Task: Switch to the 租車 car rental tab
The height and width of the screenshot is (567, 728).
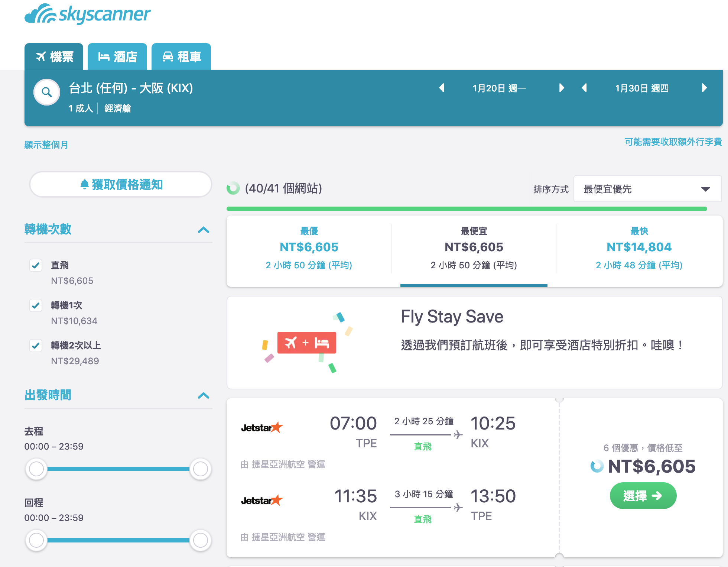Action: [x=181, y=56]
